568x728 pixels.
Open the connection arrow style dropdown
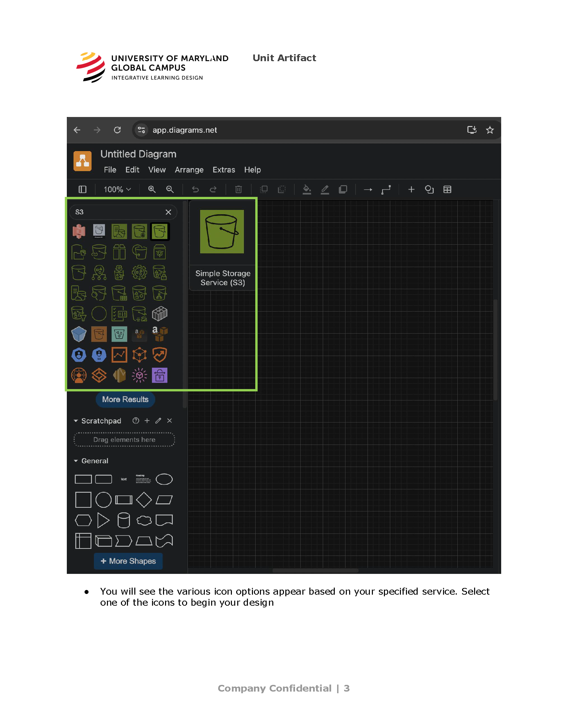(368, 190)
